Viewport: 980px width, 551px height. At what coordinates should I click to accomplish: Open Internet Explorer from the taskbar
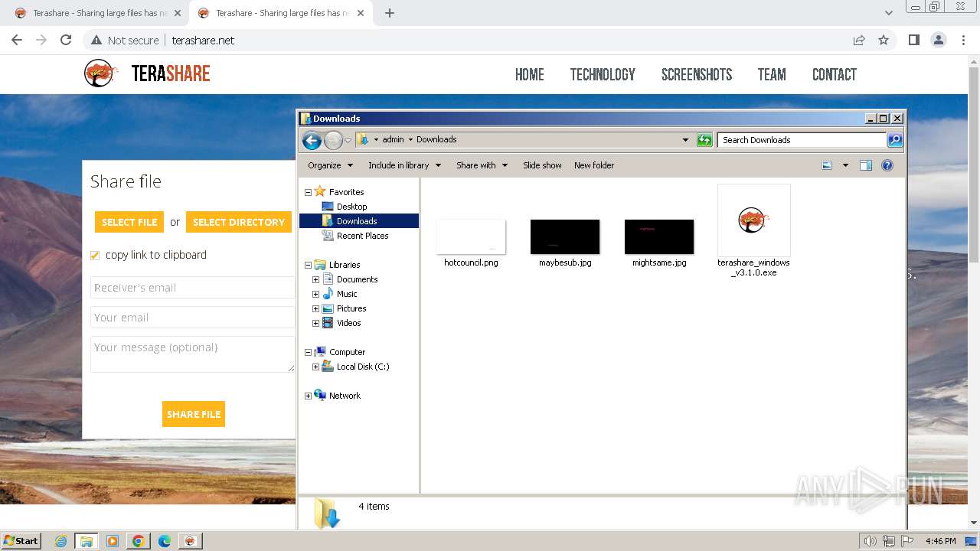click(61, 541)
